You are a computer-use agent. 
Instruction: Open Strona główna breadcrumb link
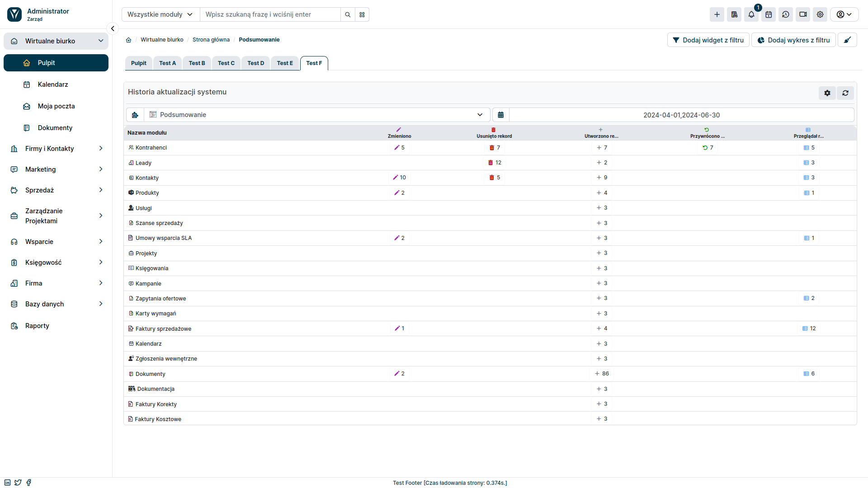[x=211, y=40]
